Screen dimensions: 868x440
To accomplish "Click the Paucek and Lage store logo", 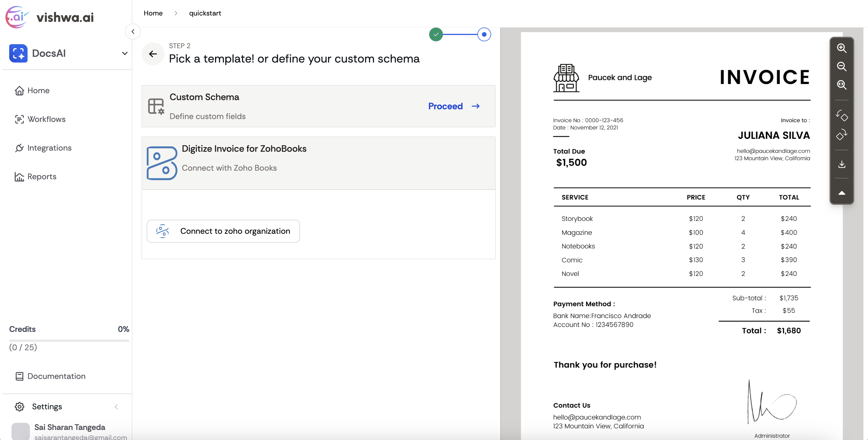I will click(x=566, y=78).
